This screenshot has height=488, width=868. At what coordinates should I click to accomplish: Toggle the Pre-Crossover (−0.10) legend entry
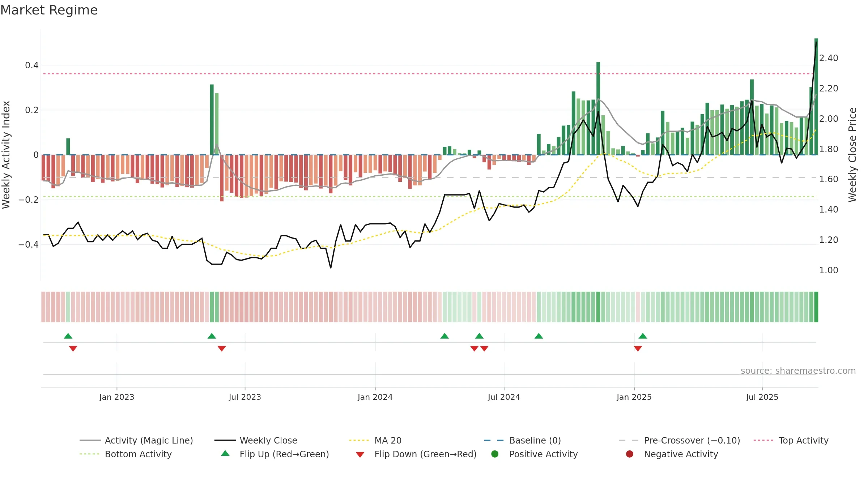point(679,440)
